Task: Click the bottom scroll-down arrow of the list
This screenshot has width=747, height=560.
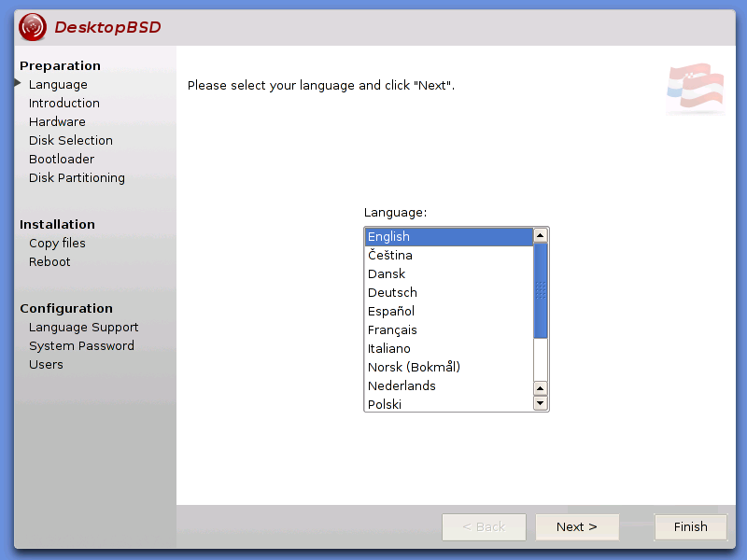Action: pos(541,403)
